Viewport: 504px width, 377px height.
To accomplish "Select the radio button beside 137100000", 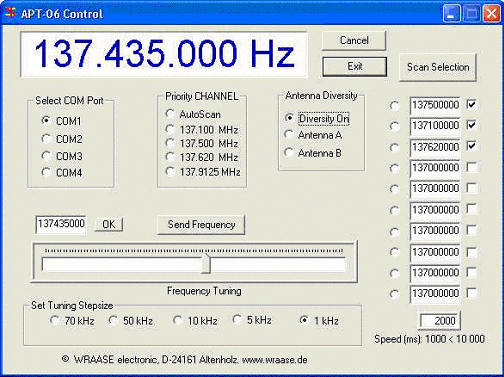I will point(395,126).
